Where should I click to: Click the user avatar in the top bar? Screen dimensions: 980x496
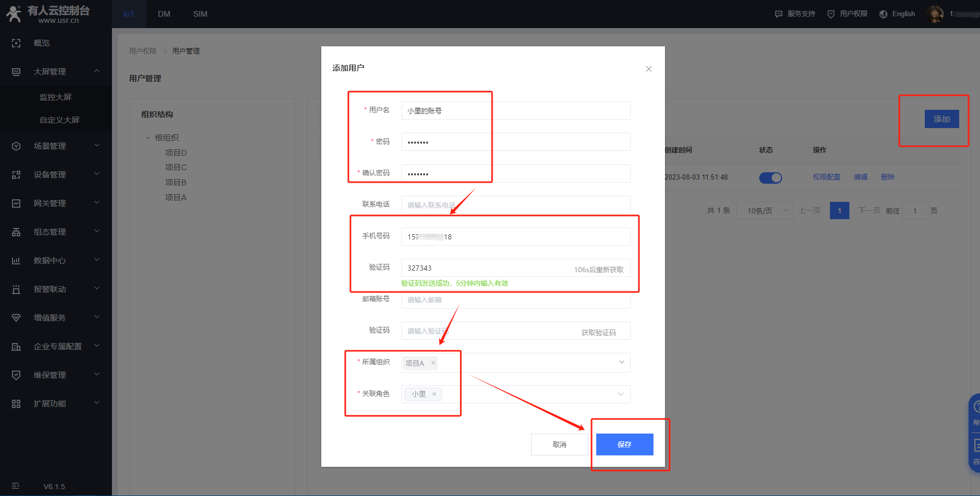935,14
